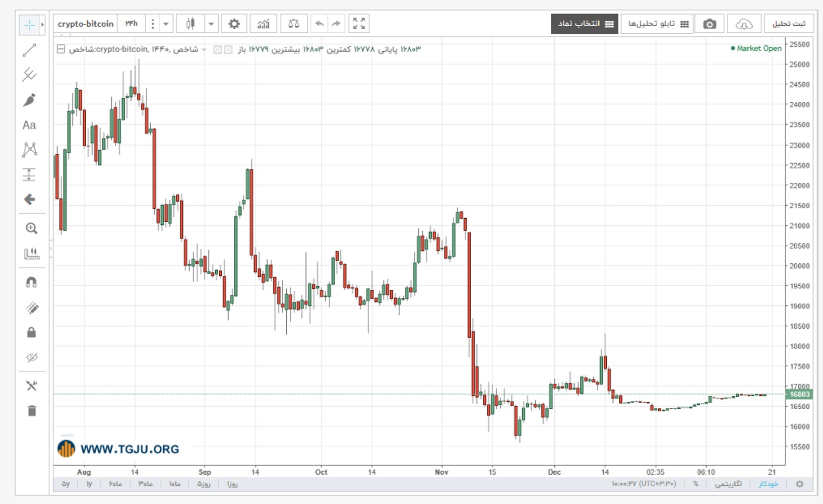Toggle fullscreen chart mode
This screenshot has height=504, width=823.
(359, 24)
